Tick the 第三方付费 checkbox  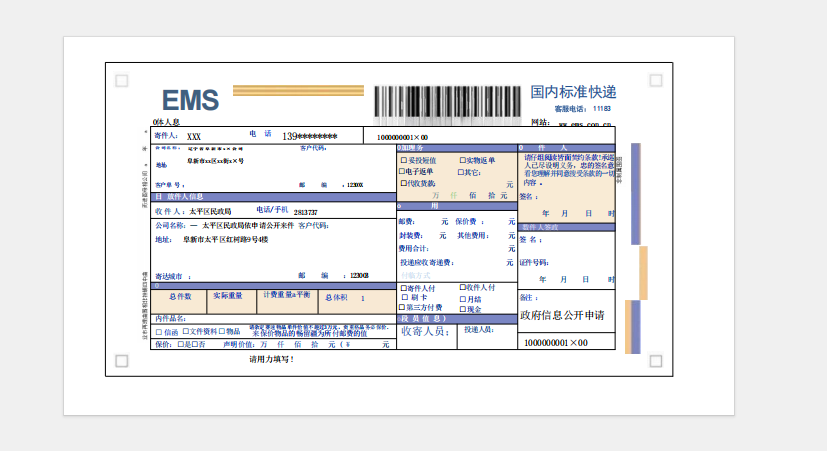tap(402, 307)
